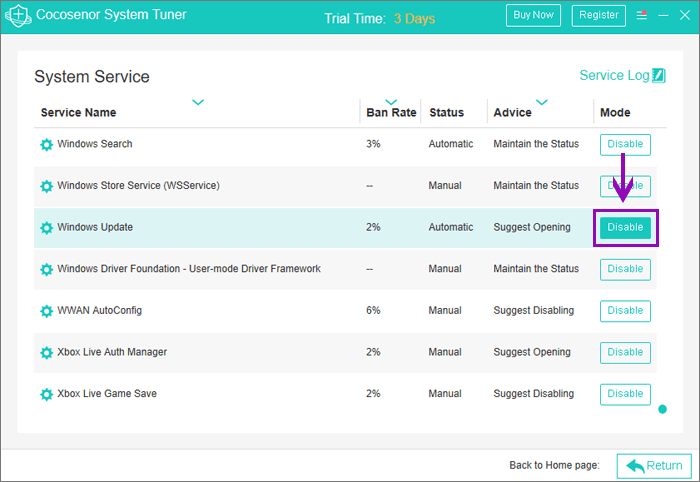Click the teal scroll indicator dot
Screen dimensions: 700x482
[x=662, y=409]
